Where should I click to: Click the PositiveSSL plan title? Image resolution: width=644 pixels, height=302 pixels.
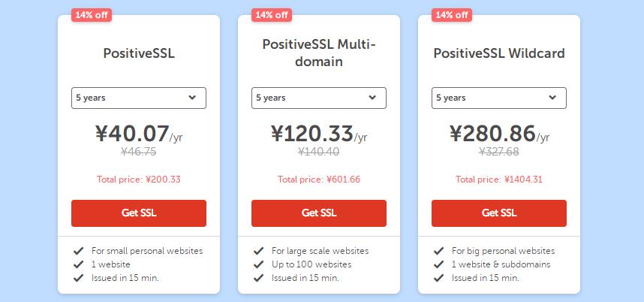click(x=139, y=53)
